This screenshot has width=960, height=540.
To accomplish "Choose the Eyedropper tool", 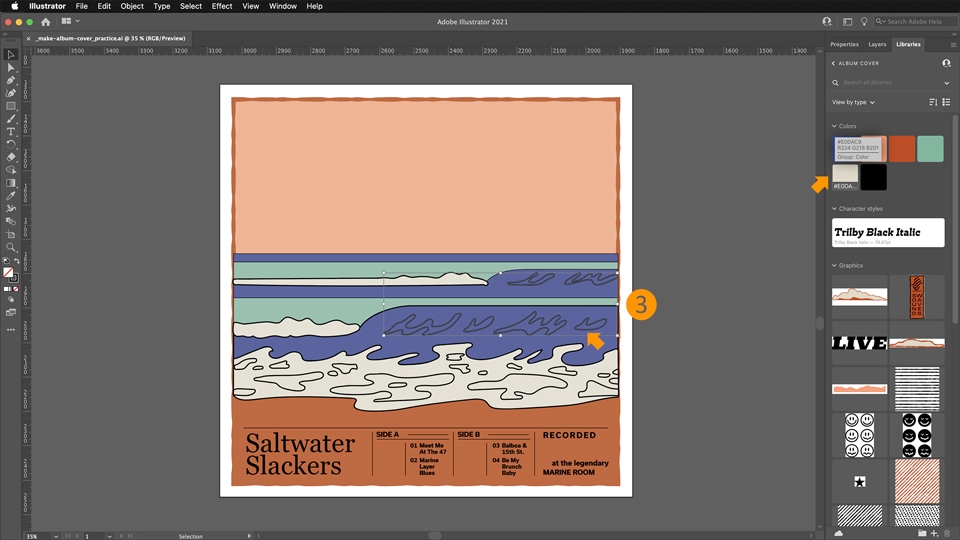I will click(x=11, y=196).
